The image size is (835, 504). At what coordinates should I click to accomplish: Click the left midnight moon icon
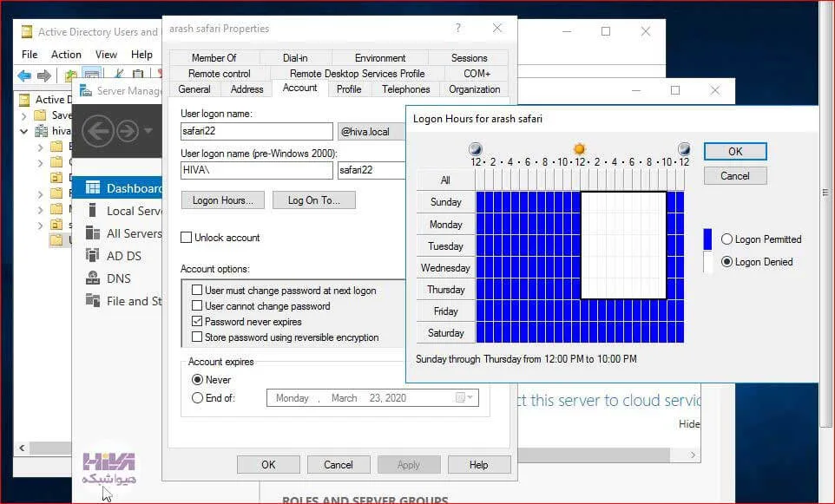pos(476,149)
